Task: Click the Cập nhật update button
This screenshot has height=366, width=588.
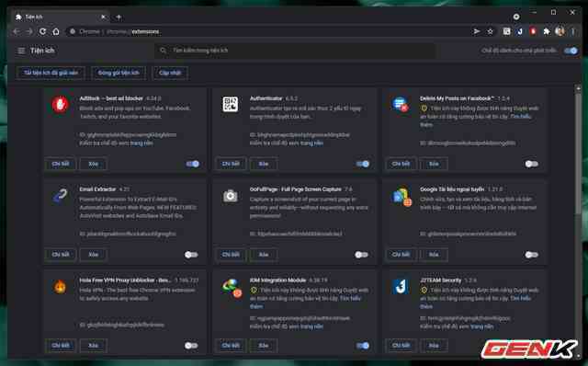Action: [x=170, y=73]
